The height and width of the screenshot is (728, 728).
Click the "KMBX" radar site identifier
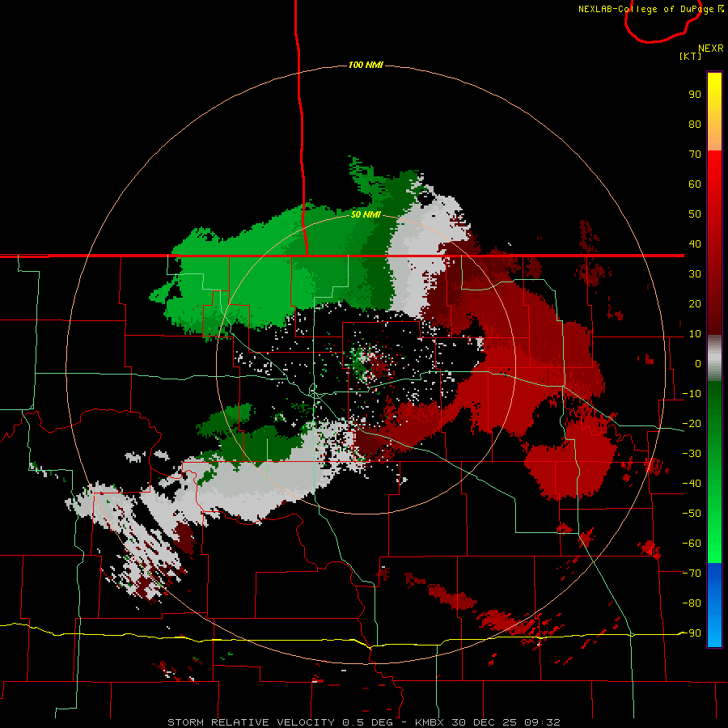click(429, 722)
